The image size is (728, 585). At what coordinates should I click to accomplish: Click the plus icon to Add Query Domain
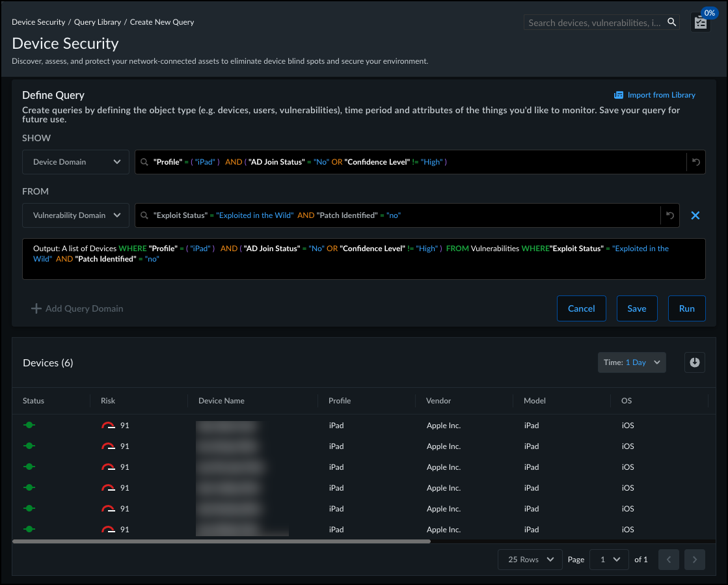click(36, 308)
